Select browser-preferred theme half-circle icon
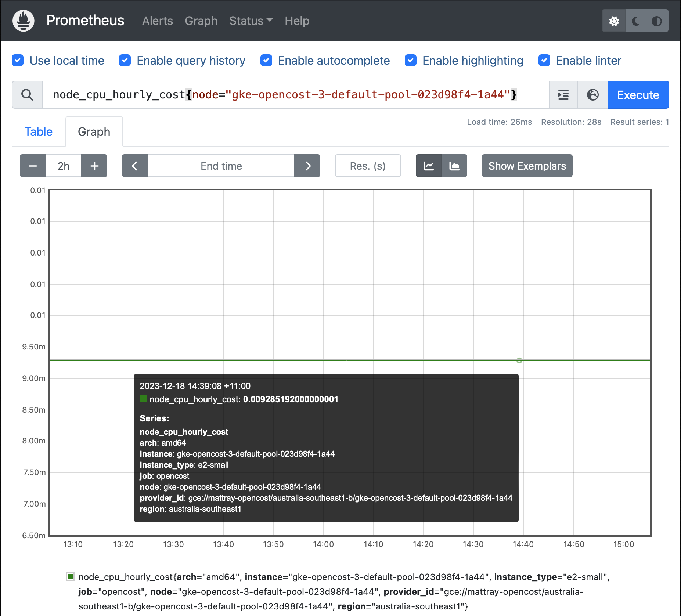This screenshot has width=681, height=616. (656, 21)
